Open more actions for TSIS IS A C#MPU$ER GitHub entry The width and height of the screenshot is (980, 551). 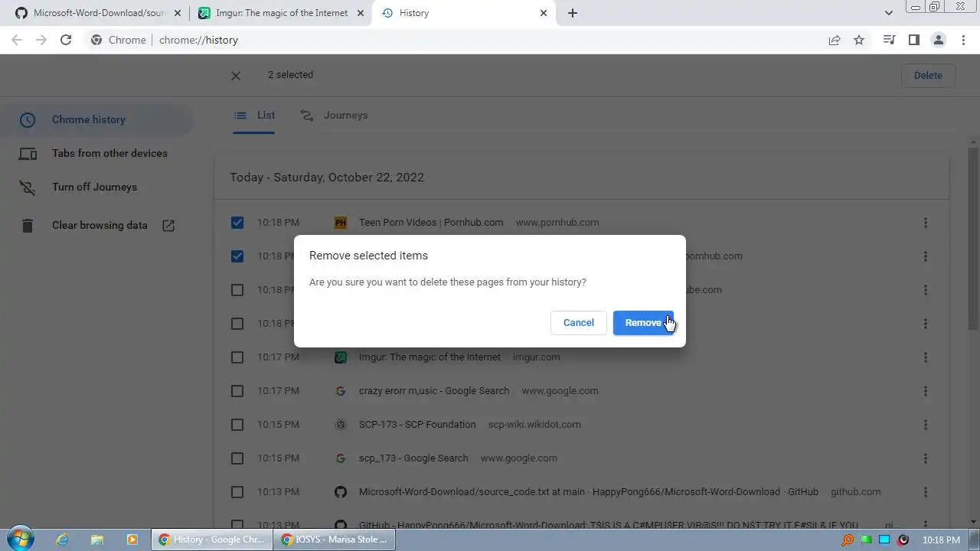[x=925, y=524]
